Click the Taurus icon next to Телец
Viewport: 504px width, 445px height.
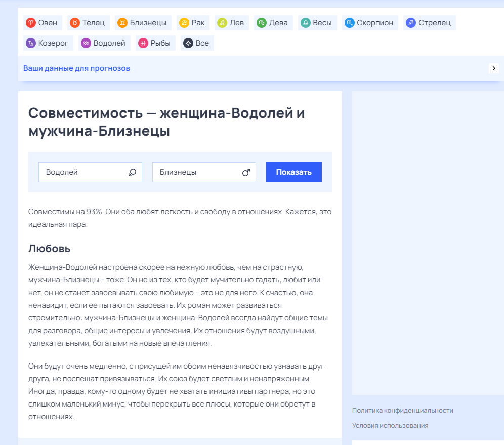tap(75, 23)
